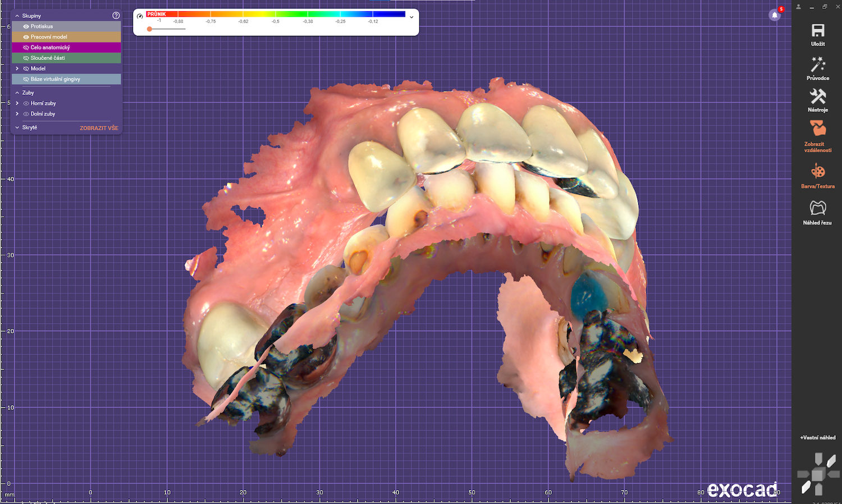Click the orange průnik slider handle
The width and height of the screenshot is (842, 504).
[149, 29]
